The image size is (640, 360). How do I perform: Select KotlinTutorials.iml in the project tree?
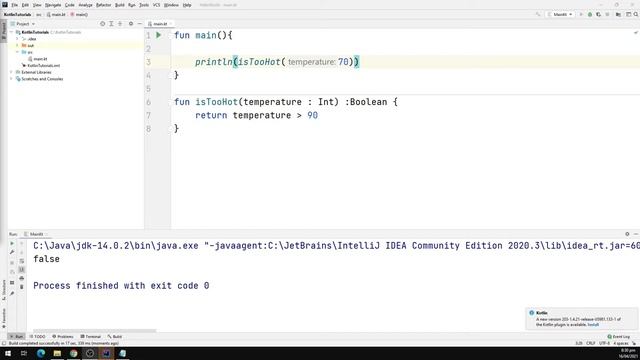[41, 65]
